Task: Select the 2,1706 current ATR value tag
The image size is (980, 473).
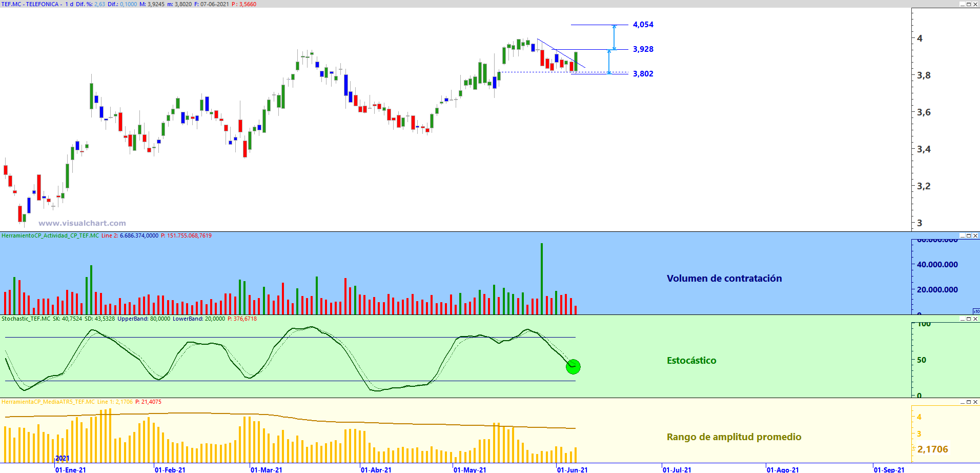Action: coord(932,449)
